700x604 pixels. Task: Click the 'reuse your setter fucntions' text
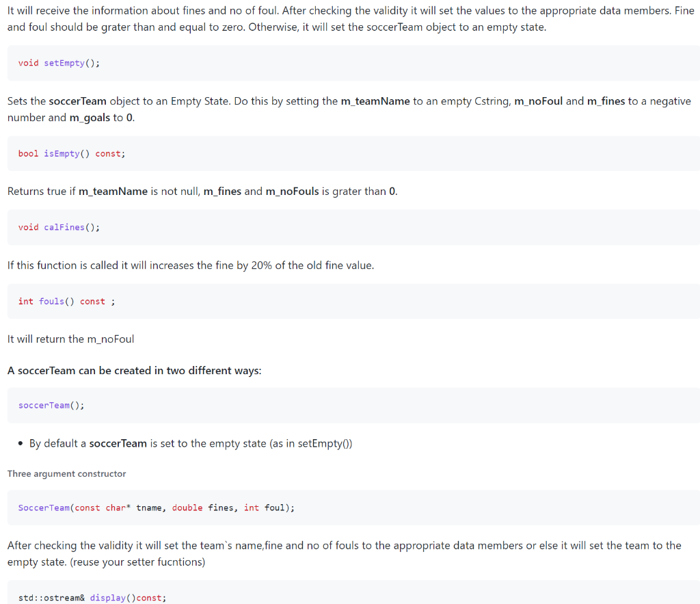pyautogui.click(x=137, y=562)
